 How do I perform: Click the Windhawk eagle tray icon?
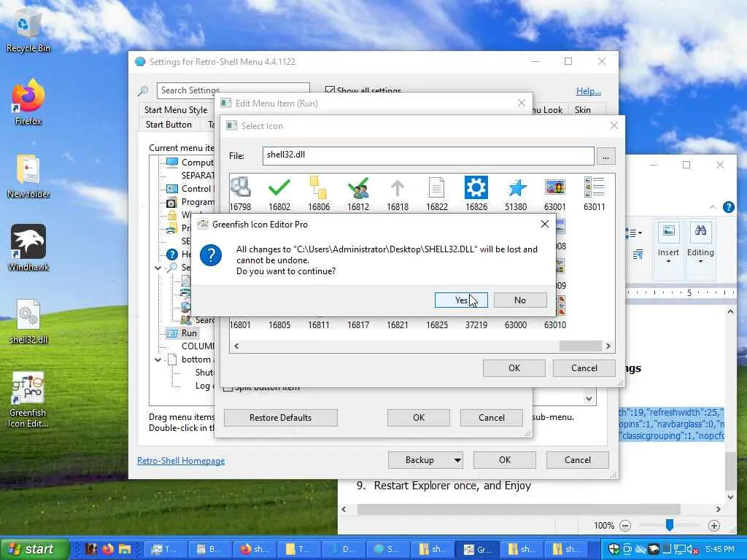(x=654, y=549)
